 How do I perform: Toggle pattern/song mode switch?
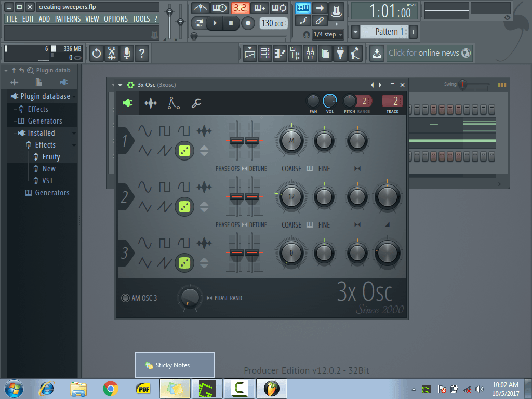[x=199, y=23]
